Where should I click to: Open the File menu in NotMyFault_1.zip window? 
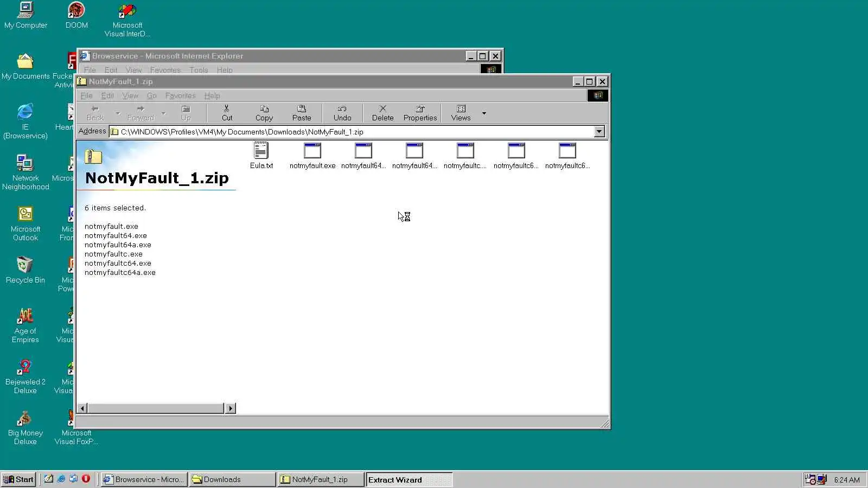[x=86, y=95]
